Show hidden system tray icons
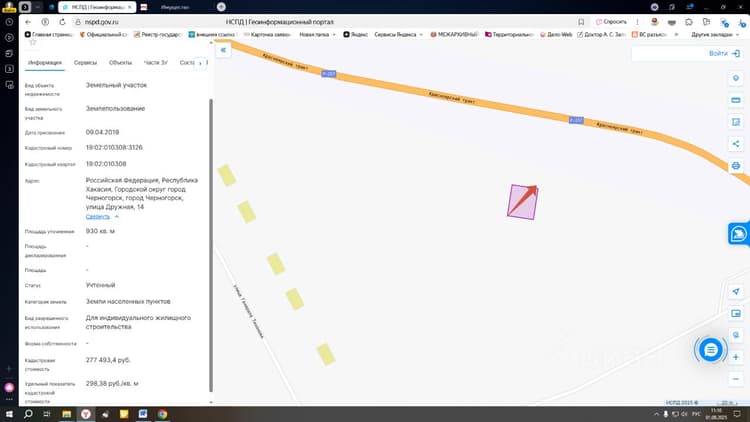The width and height of the screenshot is (750, 422). [x=656, y=414]
